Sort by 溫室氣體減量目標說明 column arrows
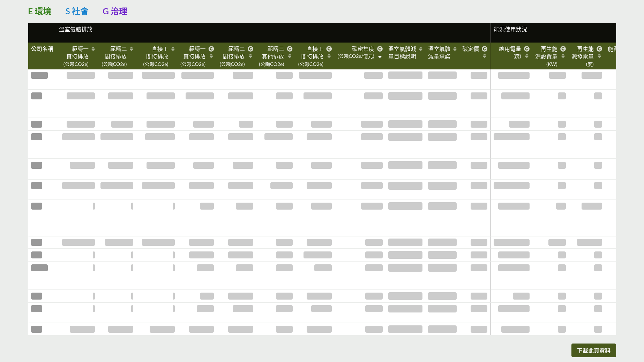Image resolution: width=644 pixels, height=362 pixels. 421,49
